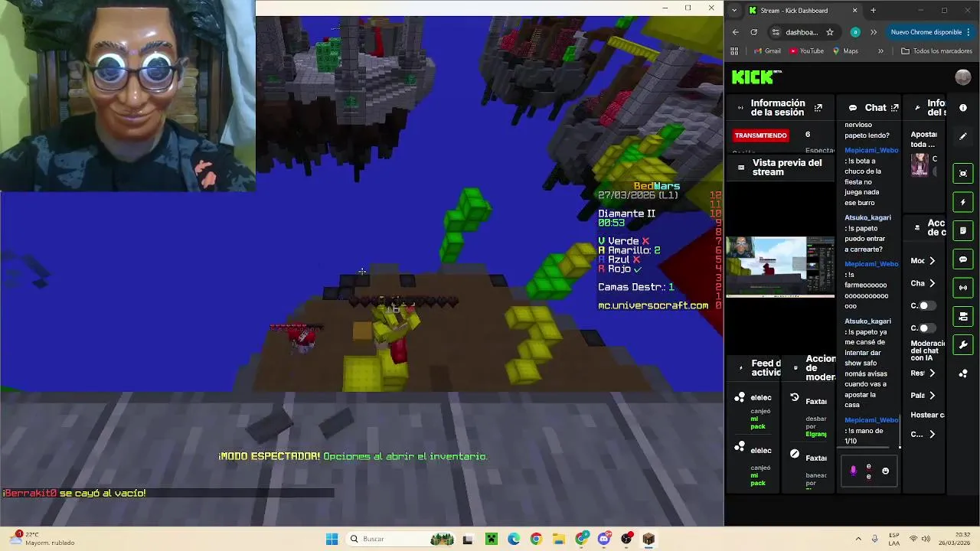This screenshot has width=980, height=551.
Task: Go back in Chrome browser
Action: 736,32
